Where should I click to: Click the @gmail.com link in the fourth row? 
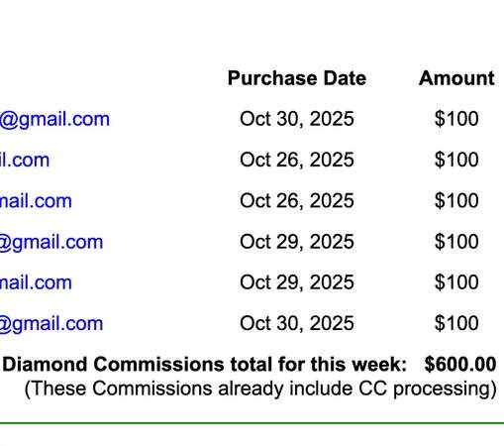point(51,243)
